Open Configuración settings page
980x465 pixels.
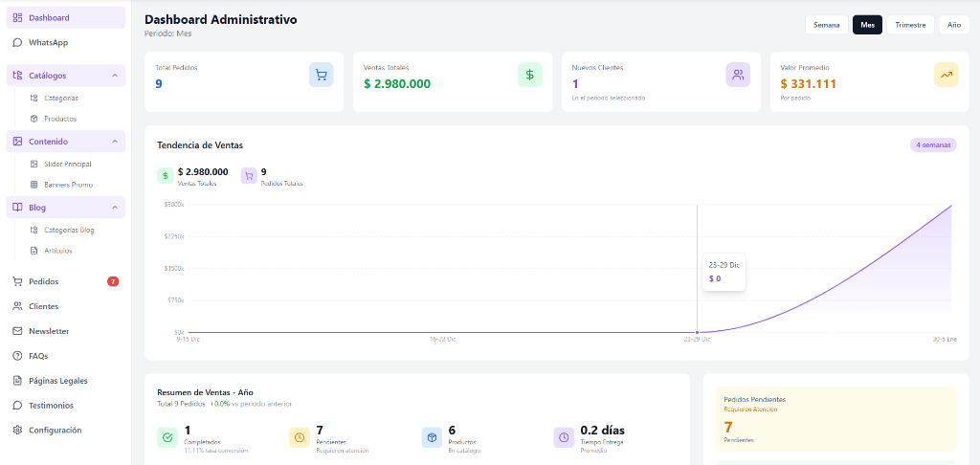pyautogui.click(x=55, y=431)
